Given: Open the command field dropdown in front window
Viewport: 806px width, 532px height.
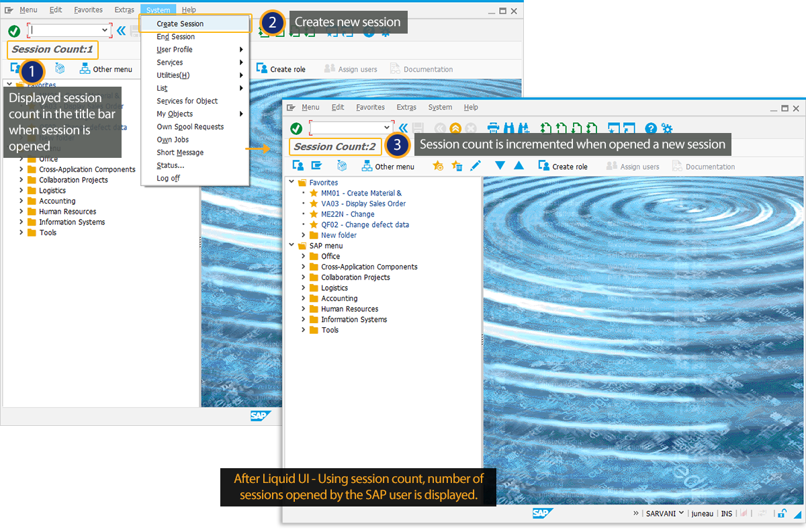Looking at the screenshot, I should [x=387, y=128].
